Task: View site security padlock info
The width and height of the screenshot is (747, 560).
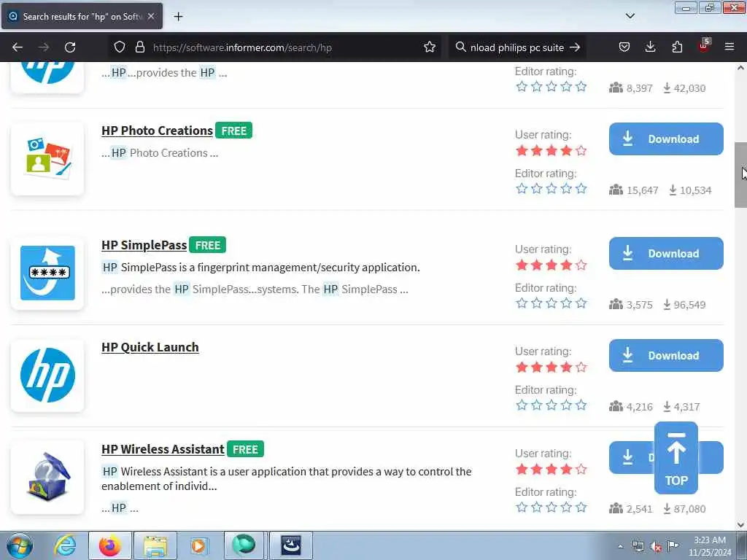Action: [x=139, y=47]
